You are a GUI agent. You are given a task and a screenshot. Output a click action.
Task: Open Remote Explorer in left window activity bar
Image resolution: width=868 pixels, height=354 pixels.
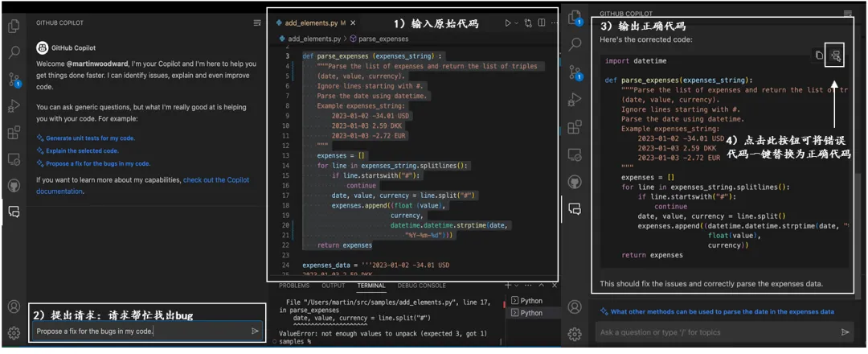click(x=14, y=159)
